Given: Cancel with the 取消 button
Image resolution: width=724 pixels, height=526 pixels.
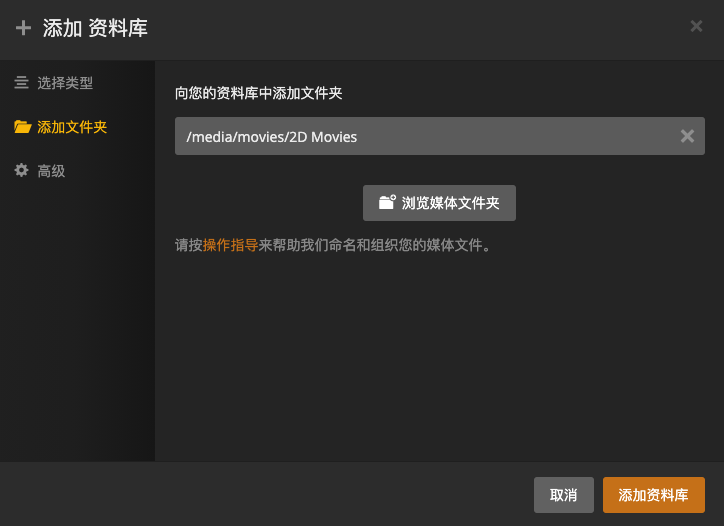Looking at the screenshot, I should pos(564,495).
